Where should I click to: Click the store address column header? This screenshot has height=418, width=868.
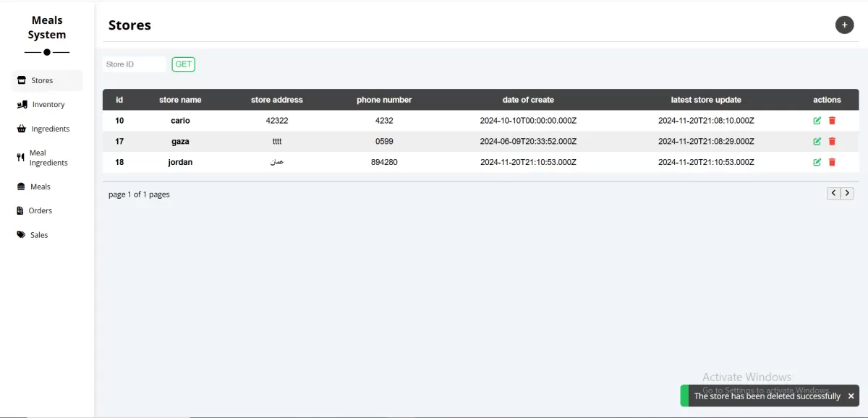coord(277,100)
